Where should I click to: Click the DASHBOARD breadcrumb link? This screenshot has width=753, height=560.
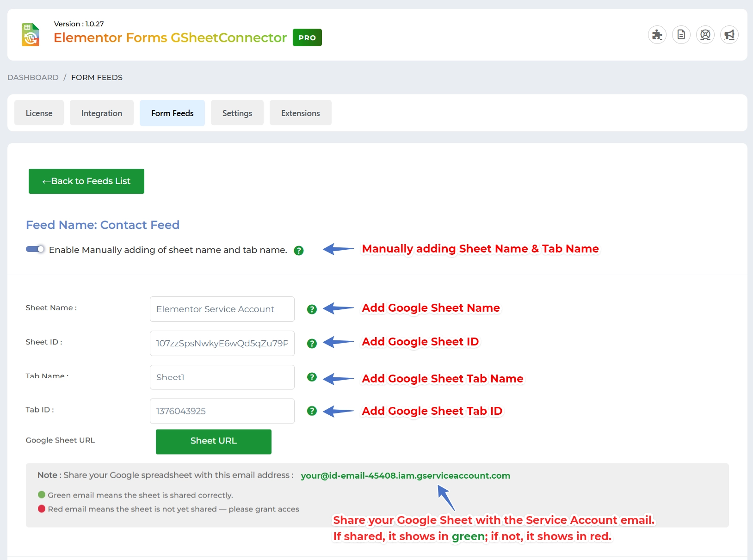click(33, 77)
